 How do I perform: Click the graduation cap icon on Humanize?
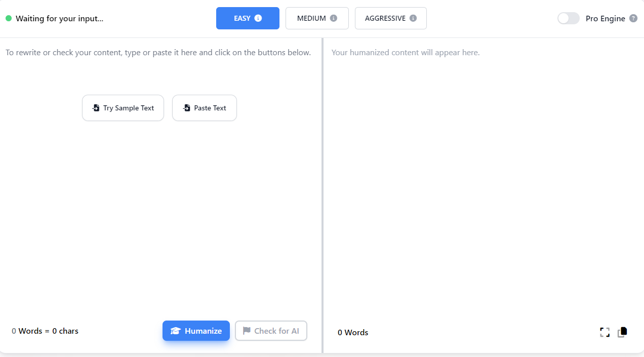[176, 331]
